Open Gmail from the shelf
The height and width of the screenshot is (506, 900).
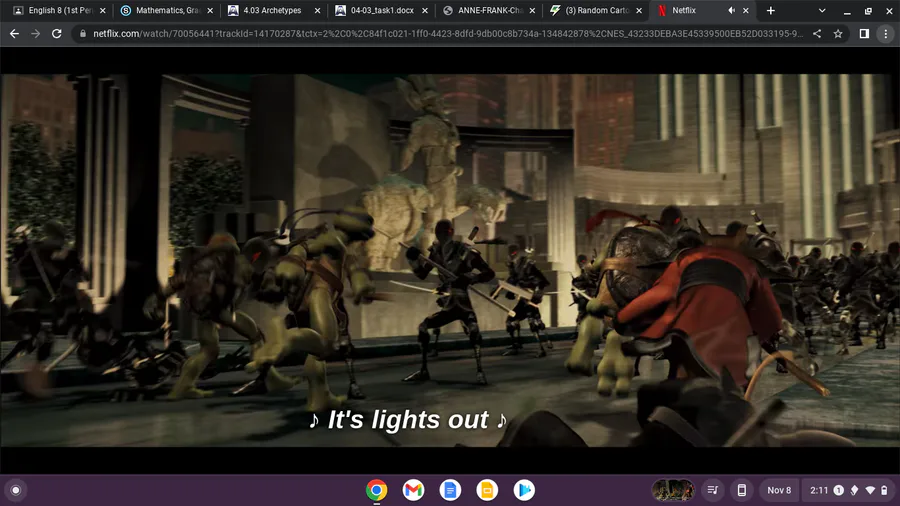tap(413, 490)
